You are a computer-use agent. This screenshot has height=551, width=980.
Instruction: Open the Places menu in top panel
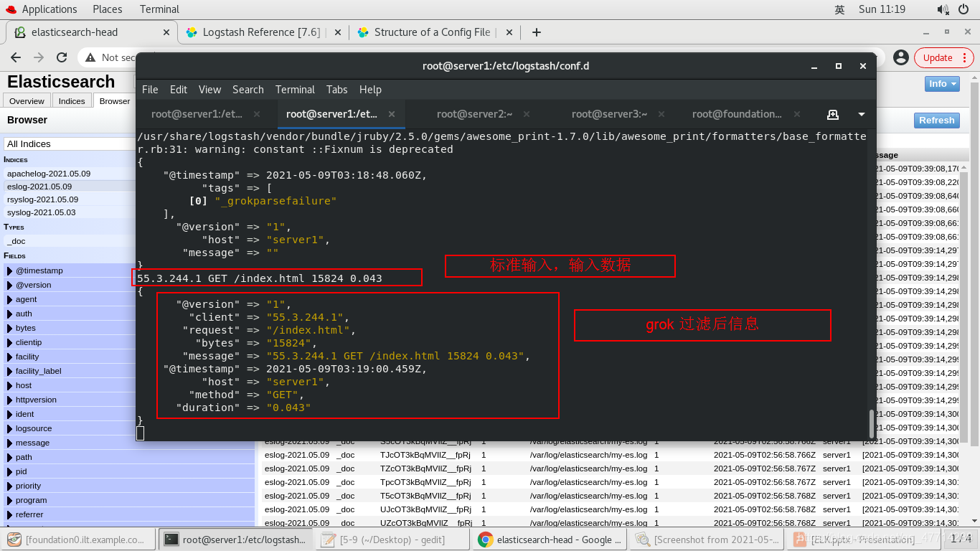tap(108, 9)
